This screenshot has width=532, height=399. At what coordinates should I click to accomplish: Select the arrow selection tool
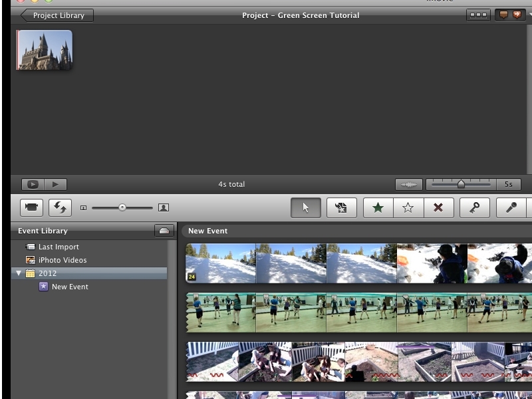click(x=306, y=207)
